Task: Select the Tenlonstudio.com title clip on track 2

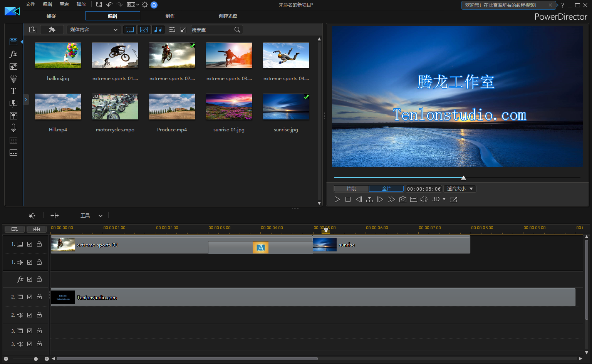Action: [x=313, y=297]
